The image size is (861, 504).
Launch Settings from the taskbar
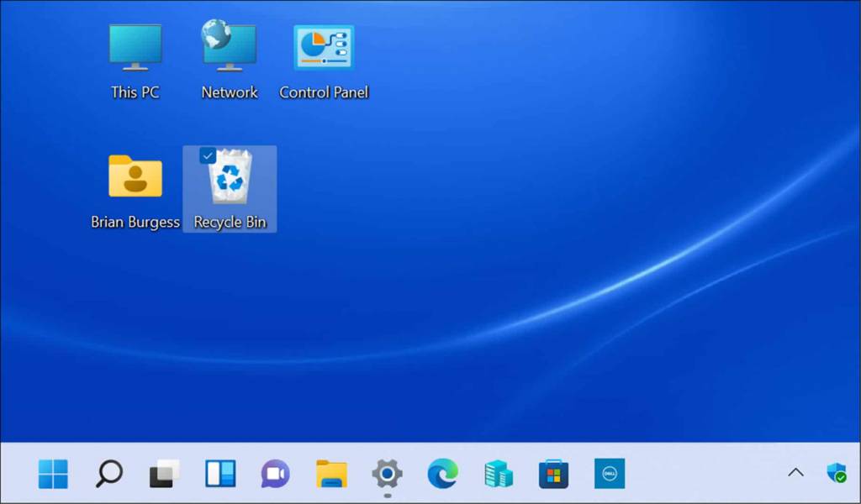point(386,473)
